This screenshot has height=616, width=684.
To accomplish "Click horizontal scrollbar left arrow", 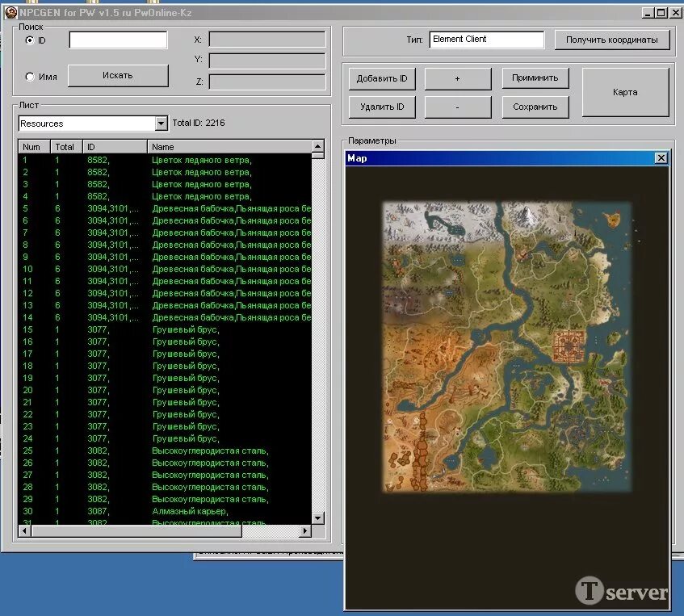I will [24, 531].
